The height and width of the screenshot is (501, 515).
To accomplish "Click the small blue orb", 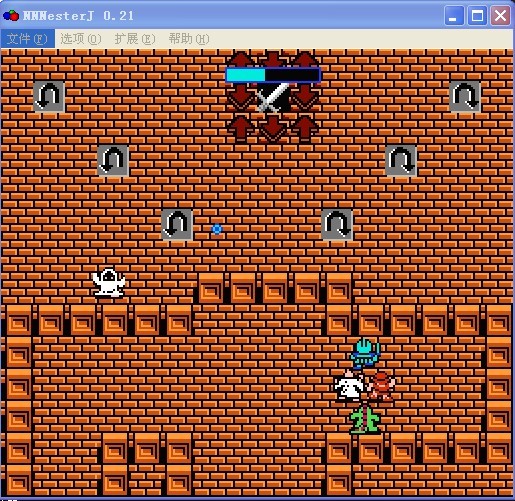I will [217, 229].
